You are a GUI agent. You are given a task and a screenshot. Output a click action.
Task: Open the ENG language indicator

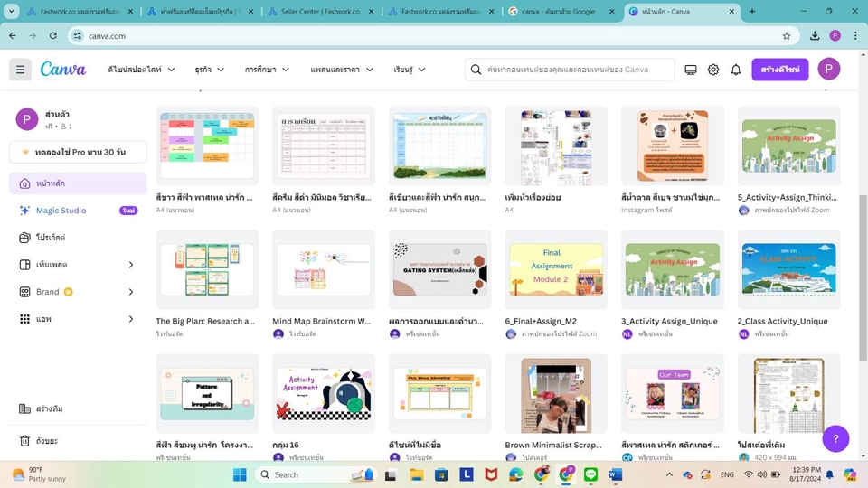(727, 474)
